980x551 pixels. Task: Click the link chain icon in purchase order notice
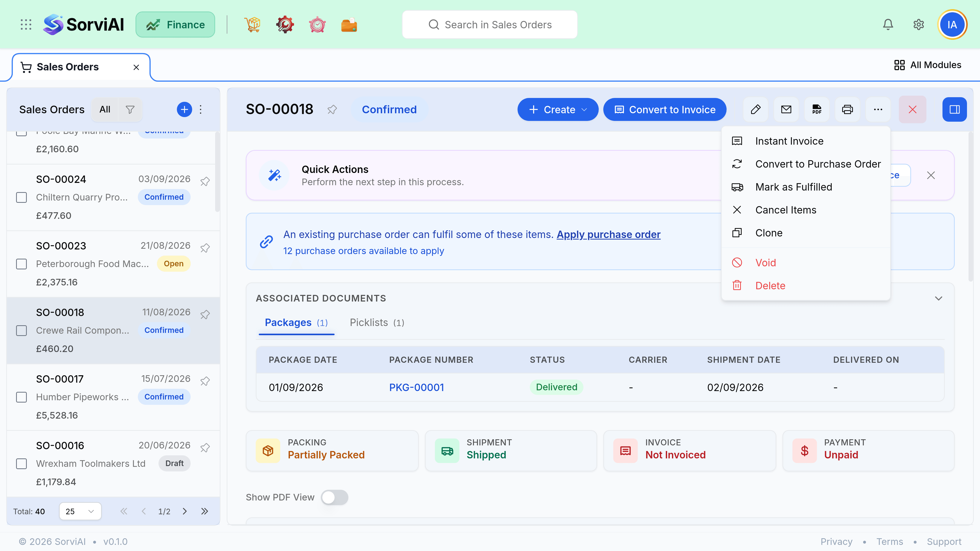click(266, 242)
